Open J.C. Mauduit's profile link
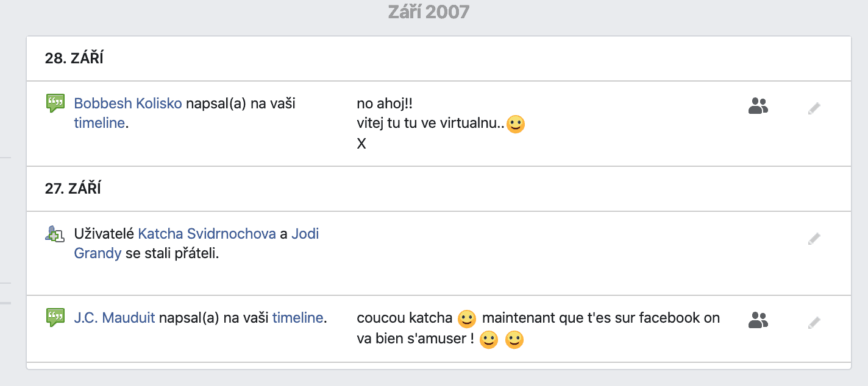The image size is (868, 386). (x=115, y=317)
